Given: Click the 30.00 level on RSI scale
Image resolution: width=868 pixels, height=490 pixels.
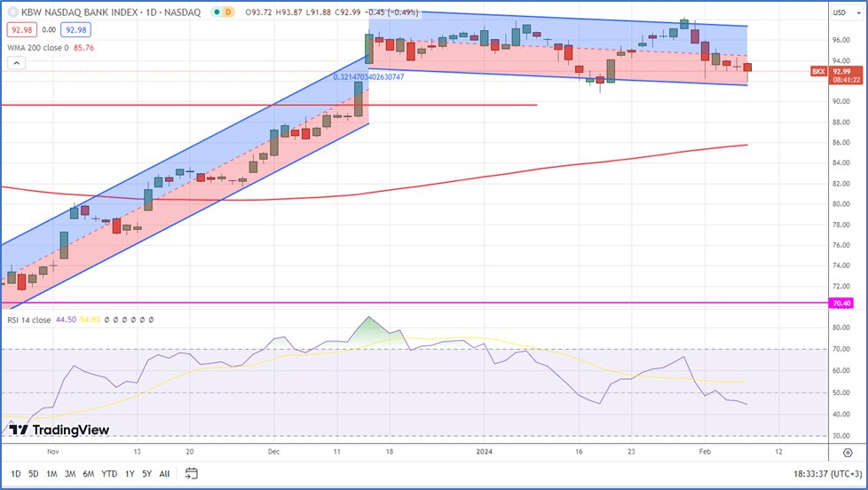Looking at the screenshot, I should (x=840, y=436).
